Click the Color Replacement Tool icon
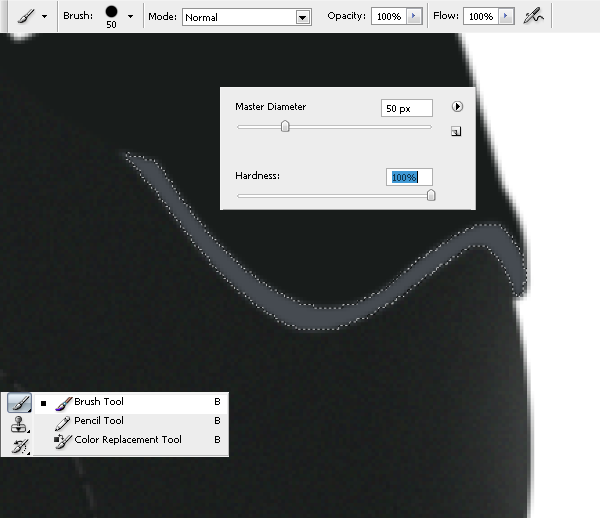 point(63,441)
